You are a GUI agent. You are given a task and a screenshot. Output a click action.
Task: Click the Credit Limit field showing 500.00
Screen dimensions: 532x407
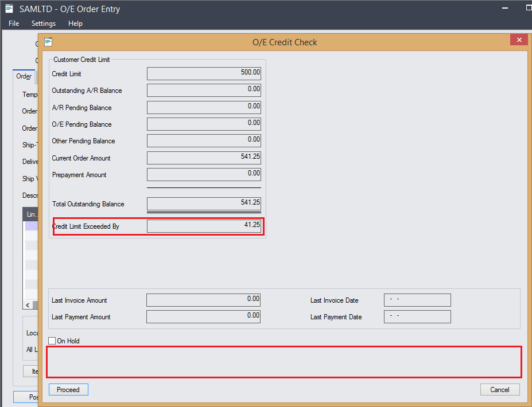tap(204, 73)
